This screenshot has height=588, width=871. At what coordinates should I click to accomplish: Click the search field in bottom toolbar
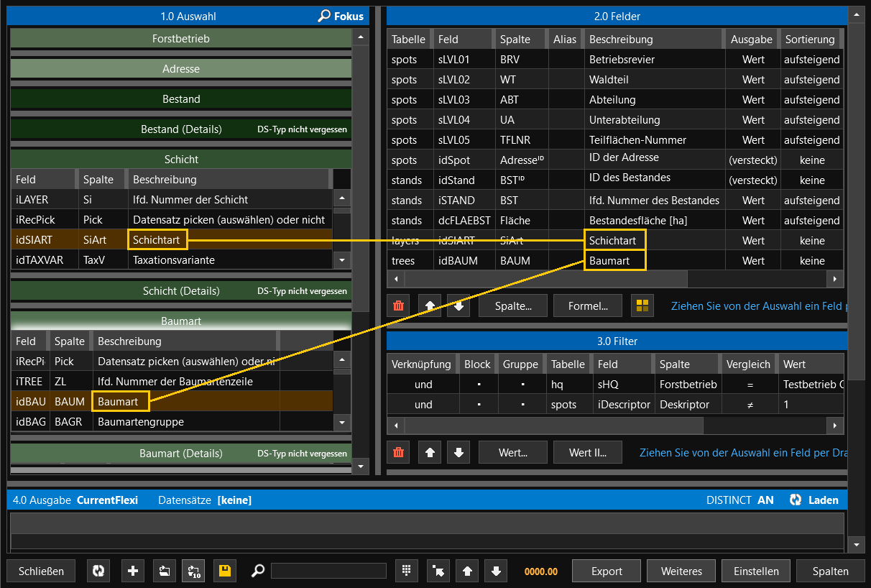pos(328,571)
